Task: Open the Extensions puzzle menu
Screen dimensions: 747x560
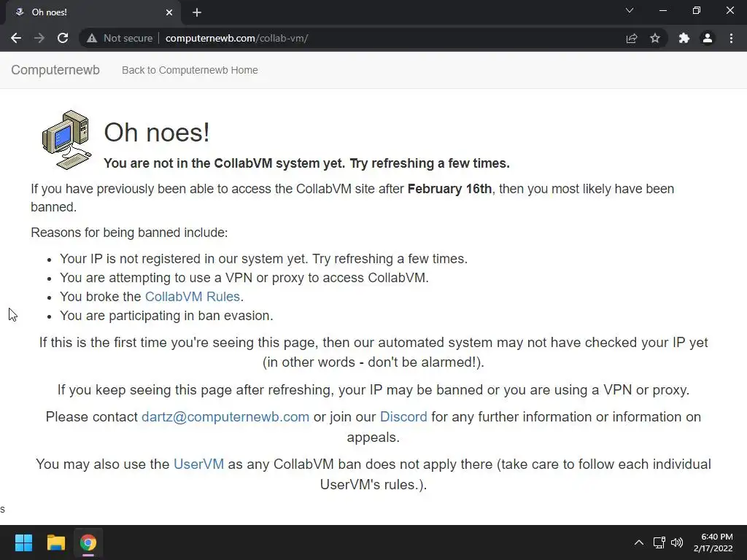Action: click(684, 38)
